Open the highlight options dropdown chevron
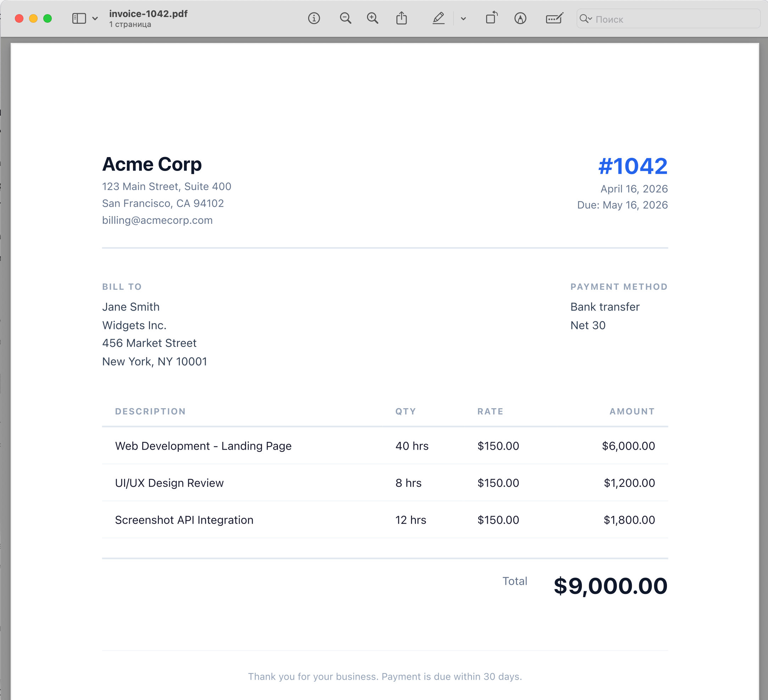The height and width of the screenshot is (700, 768). click(x=463, y=18)
